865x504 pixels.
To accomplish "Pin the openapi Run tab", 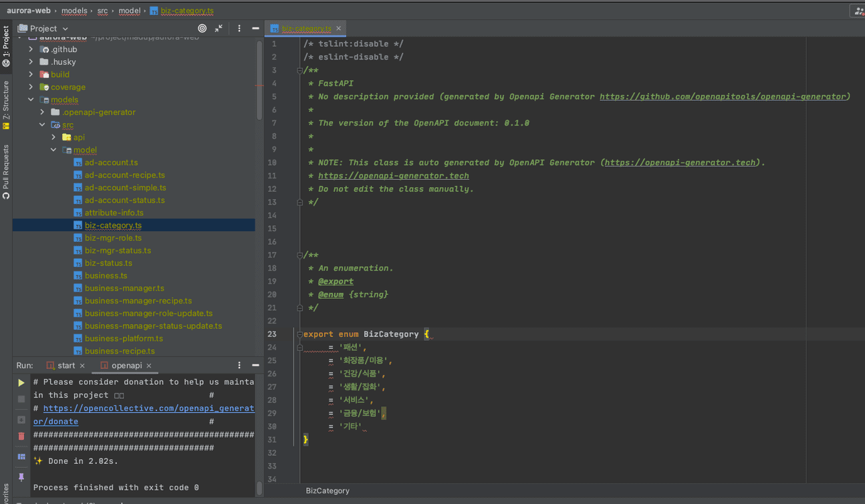I will click(x=21, y=477).
